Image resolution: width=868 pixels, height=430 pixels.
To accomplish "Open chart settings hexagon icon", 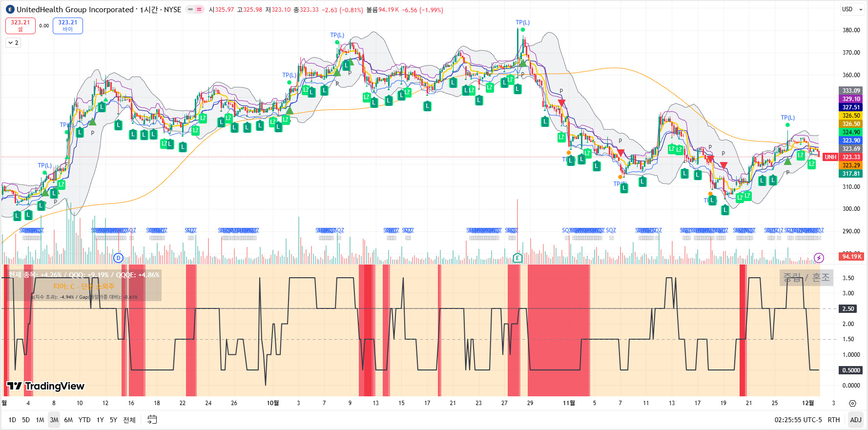I will (852, 403).
